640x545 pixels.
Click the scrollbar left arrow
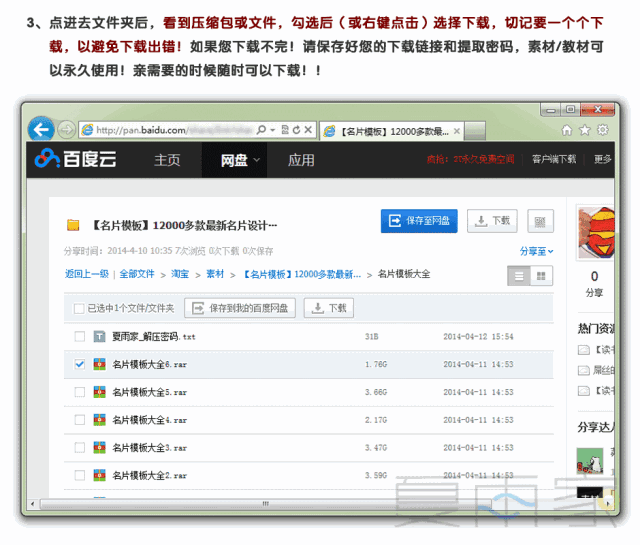[33, 503]
